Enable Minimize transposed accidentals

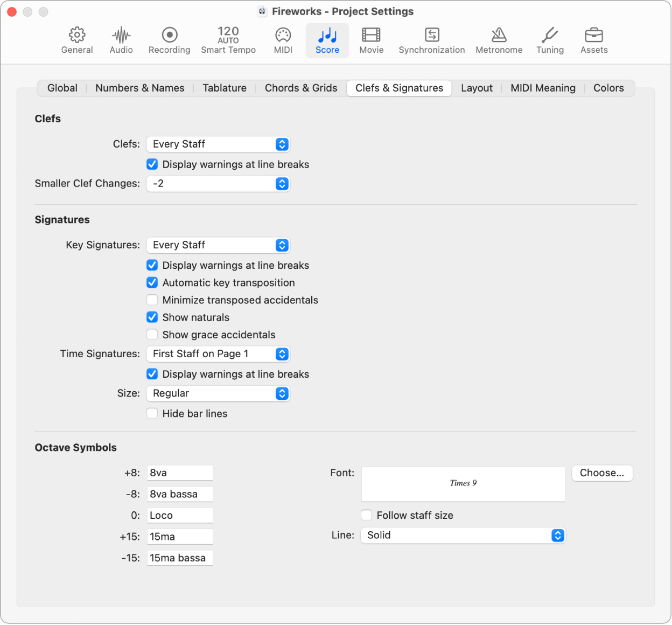tap(152, 300)
